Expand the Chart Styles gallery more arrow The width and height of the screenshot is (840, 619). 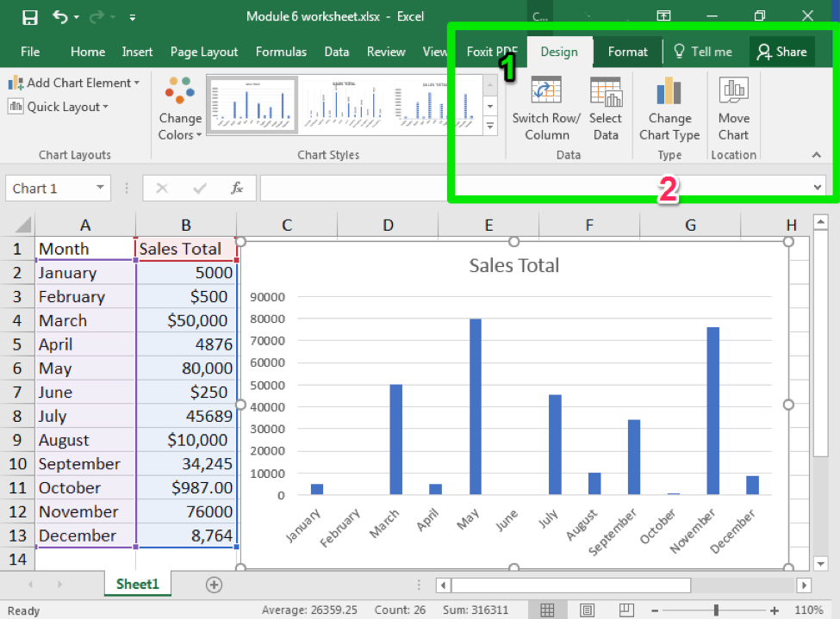[x=490, y=126]
